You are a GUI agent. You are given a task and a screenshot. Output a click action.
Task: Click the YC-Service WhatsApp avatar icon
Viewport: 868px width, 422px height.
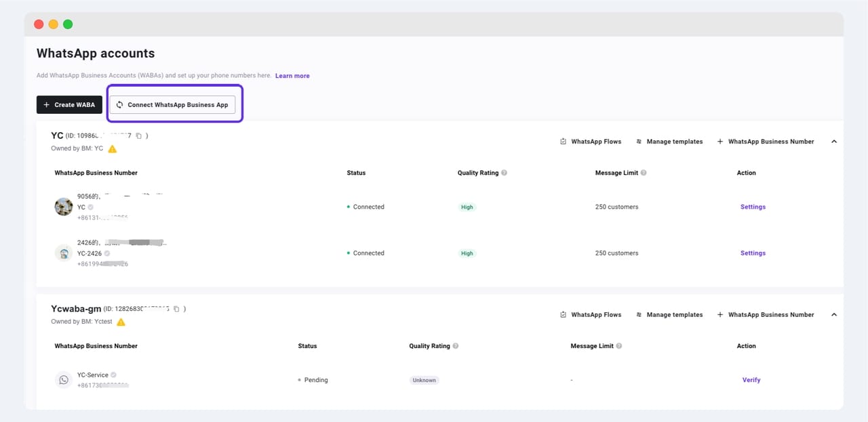64,380
